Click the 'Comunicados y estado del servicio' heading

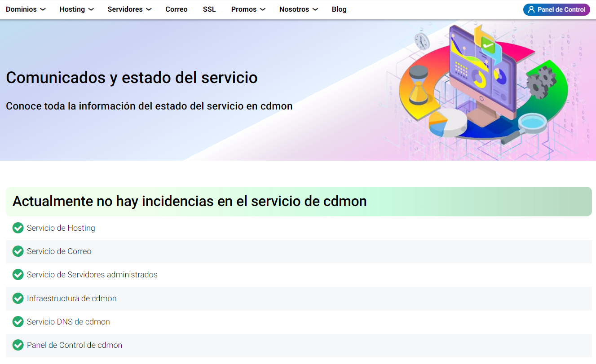click(132, 78)
